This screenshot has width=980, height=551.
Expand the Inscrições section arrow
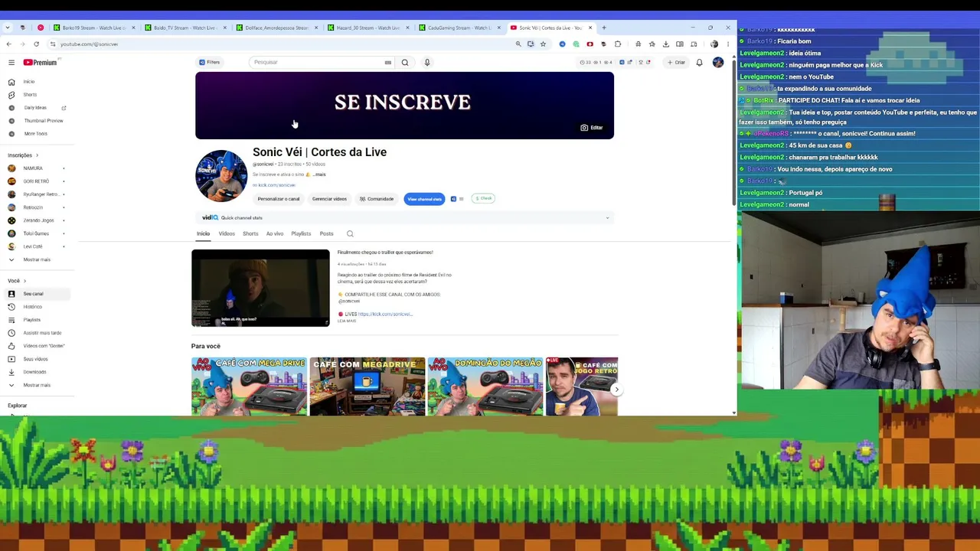pos(36,155)
